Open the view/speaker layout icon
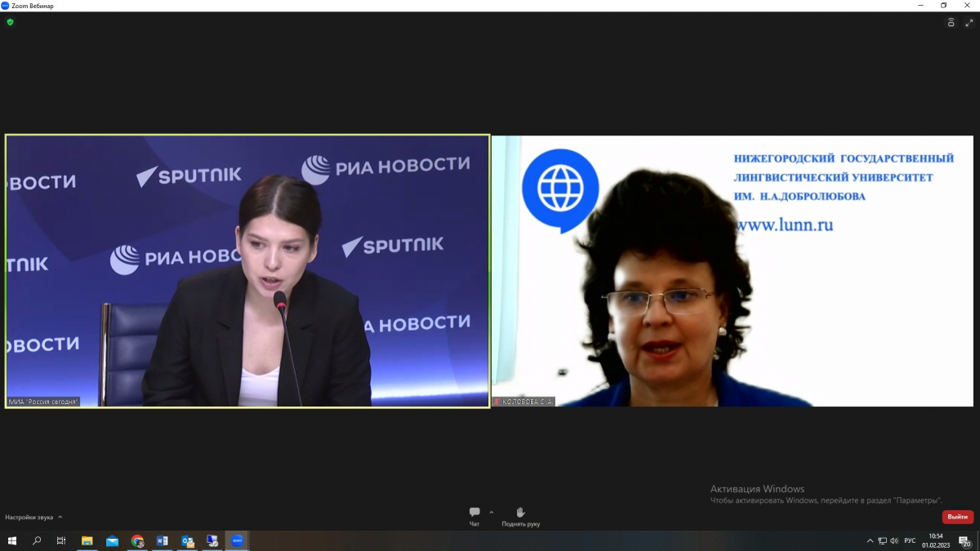 (951, 23)
